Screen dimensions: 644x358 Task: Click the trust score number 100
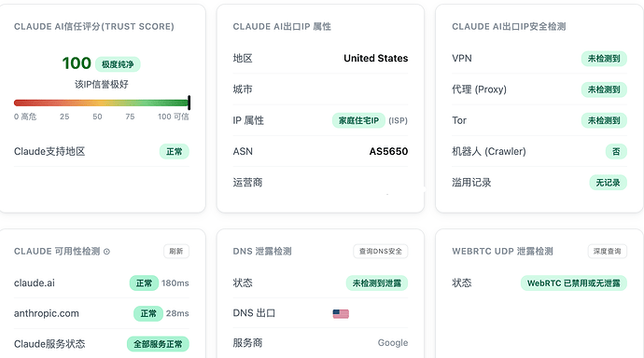pos(77,63)
